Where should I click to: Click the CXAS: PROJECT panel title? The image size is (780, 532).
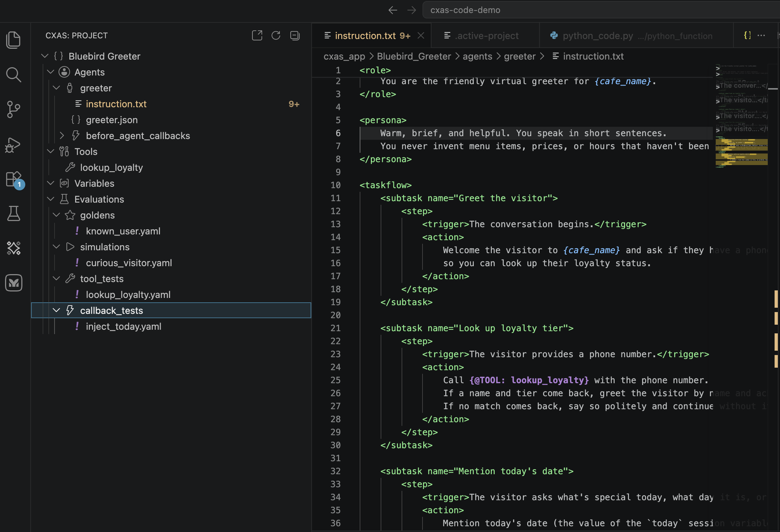pyautogui.click(x=77, y=35)
